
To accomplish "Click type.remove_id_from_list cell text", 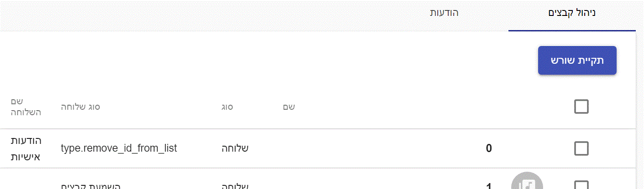I will [119, 148].
